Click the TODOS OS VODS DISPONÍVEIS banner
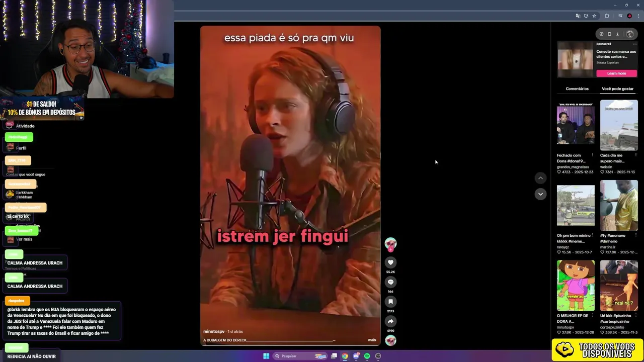 (597, 350)
